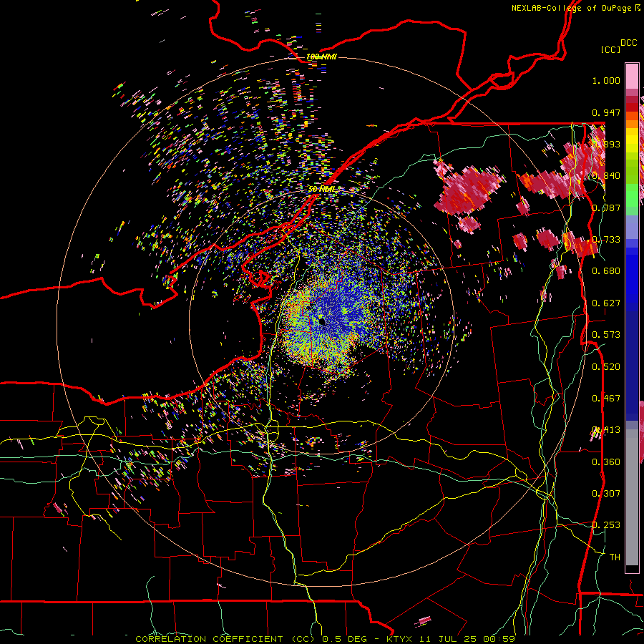The height and width of the screenshot is (644, 644).
Task: Select the 0.680 scale value
Action: 606,271
